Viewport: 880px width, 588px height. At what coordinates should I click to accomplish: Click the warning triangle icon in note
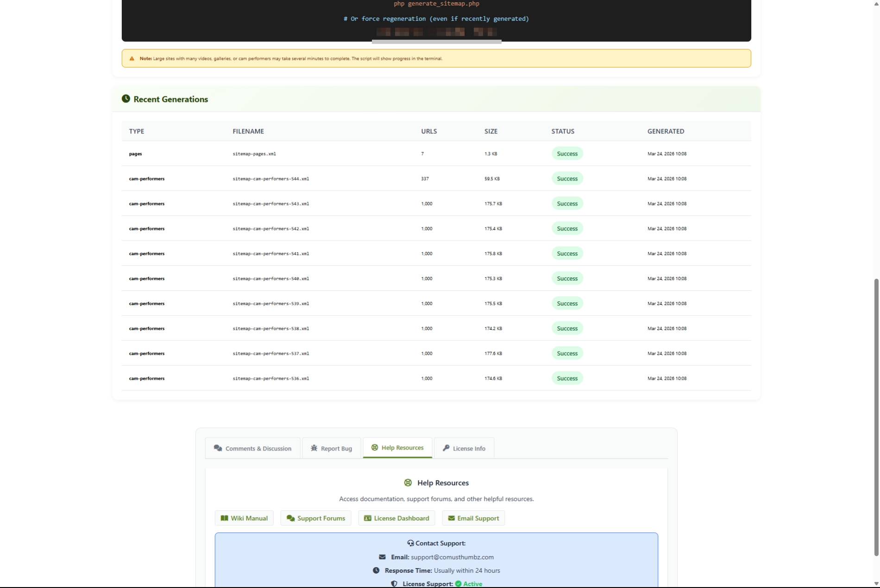coord(132,59)
